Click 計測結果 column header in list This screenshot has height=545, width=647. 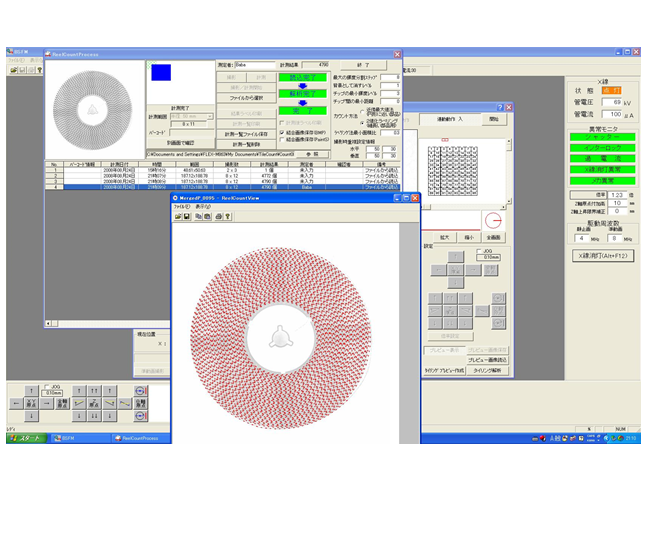[269, 165]
